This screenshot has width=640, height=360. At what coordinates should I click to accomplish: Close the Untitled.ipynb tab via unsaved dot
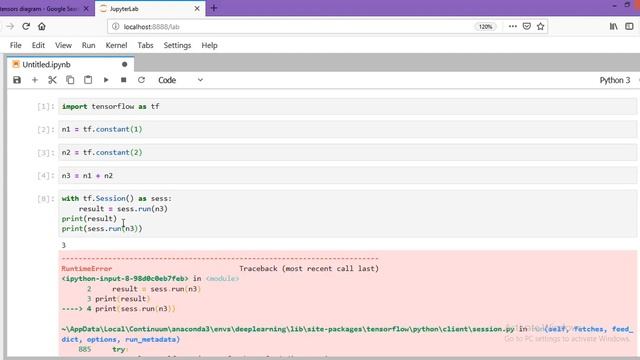(x=124, y=64)
